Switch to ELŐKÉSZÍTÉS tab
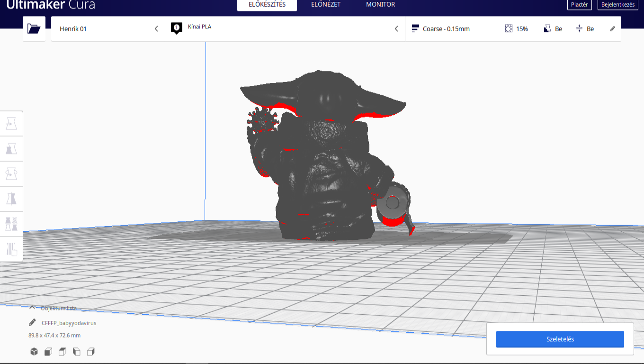 coord(267,5)
